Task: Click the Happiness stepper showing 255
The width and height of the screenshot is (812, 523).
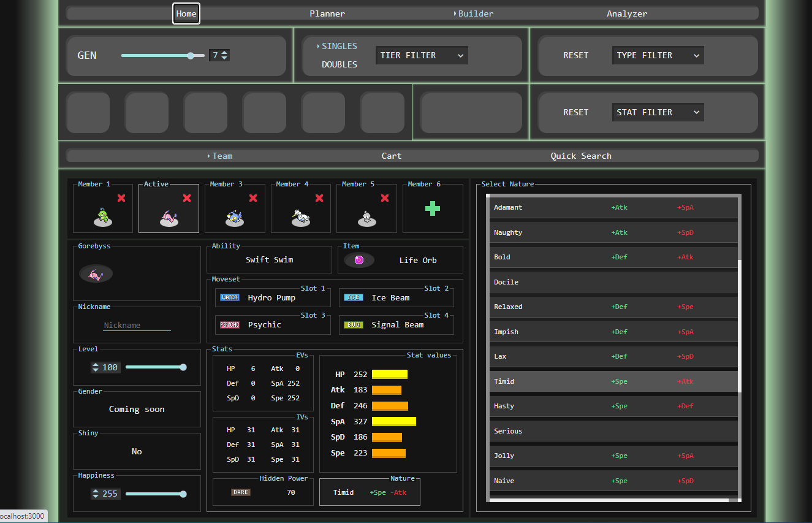Action: tap(105, 494)
